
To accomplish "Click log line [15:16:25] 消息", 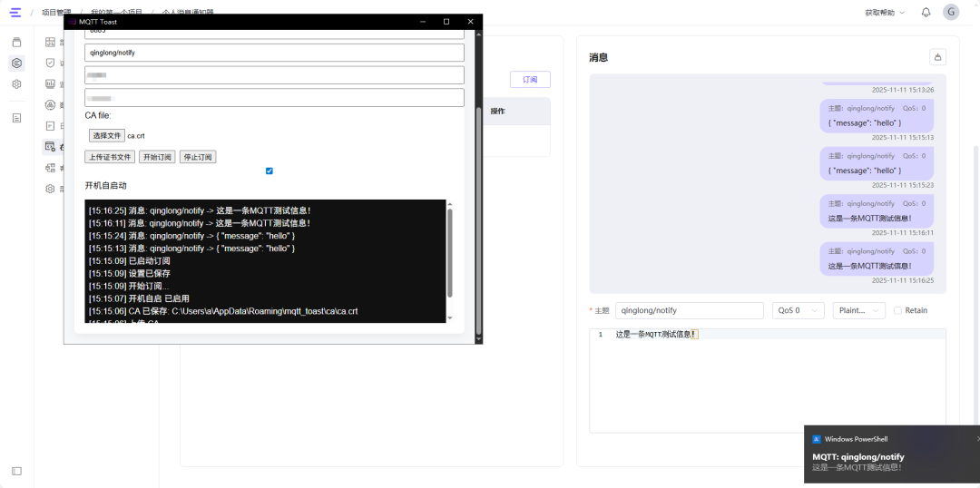I will click(x=200, y=210).
